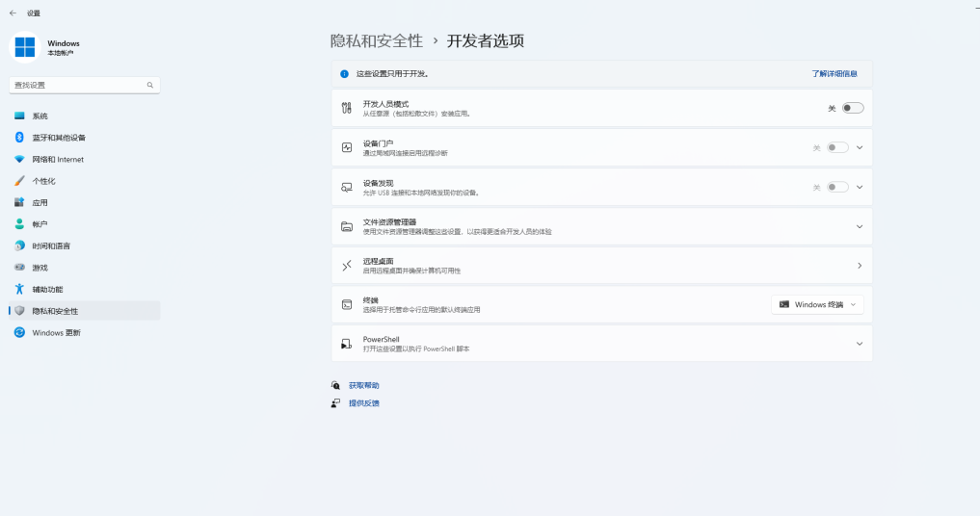Click the Bluetooth icon for 蓝牙和其他设备
This screenshot has width=980, height=516.
(19, 138)
